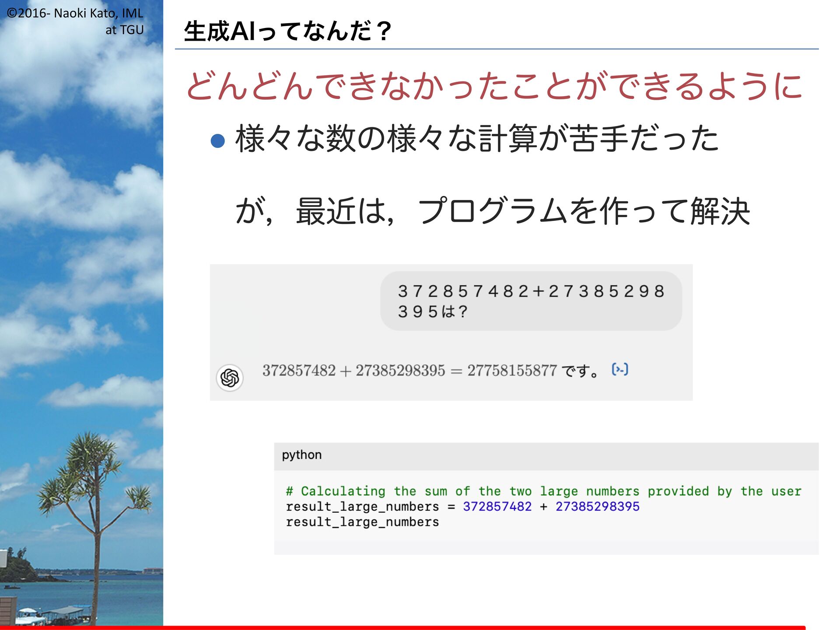Click the python label in the code header
840x630 pixels.
pyautogui.click(x=302, y=455)
